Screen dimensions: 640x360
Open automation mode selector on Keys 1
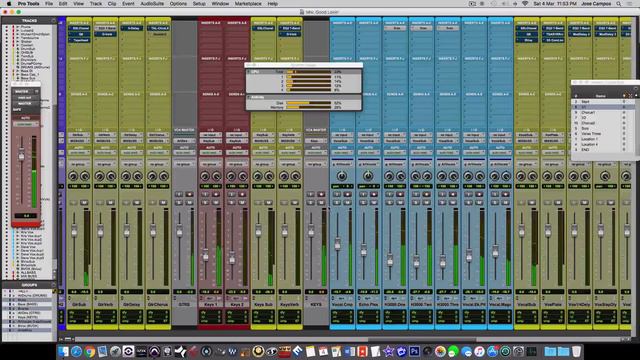pos(211,152)
